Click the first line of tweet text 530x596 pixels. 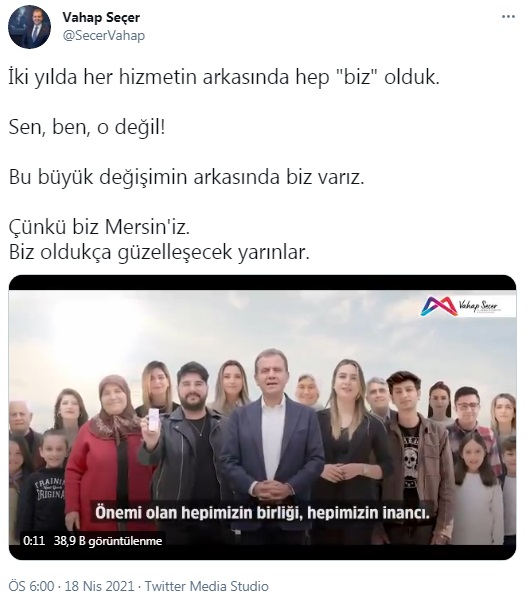click(x=224, y=78)
